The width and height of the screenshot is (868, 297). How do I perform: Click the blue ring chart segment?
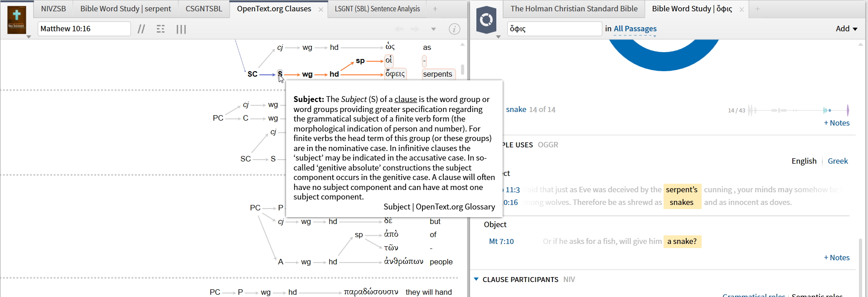click(x=664, y=56)
